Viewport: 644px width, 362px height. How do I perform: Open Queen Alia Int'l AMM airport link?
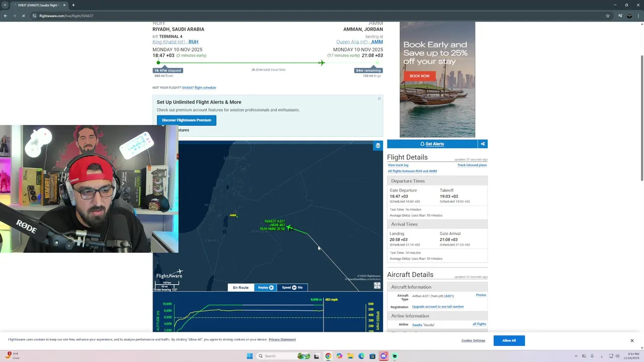359,42
